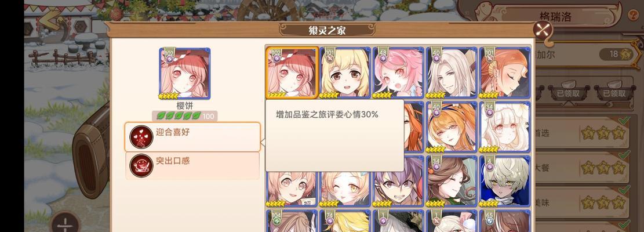The image size is (644, 232).
Task: Click the gold coin icon next to 18
Action: (625, 54)
